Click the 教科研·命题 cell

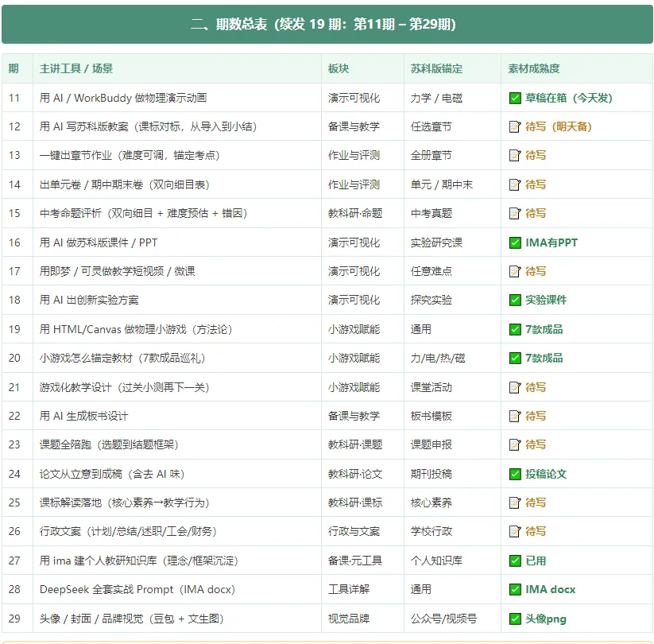coord(362,213)
